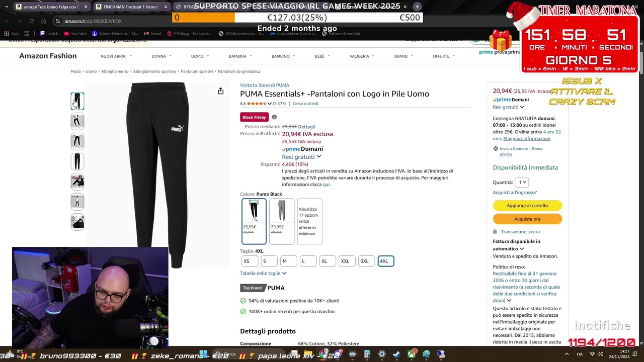Open the Quantità dropdown
Image resolution: width=644 pixels, height=362 pixels.
[x=522, y=183]
